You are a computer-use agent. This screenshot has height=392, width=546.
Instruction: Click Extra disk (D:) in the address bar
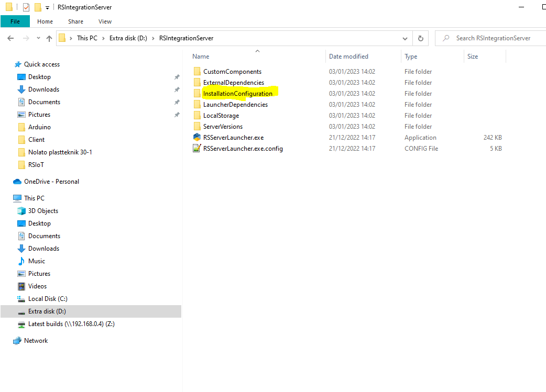point(128,38)
